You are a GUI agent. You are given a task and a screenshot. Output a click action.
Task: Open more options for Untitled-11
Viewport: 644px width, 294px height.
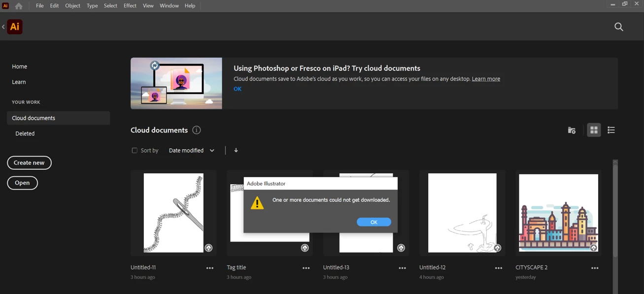pyautogui.click(x=210, y=268)
